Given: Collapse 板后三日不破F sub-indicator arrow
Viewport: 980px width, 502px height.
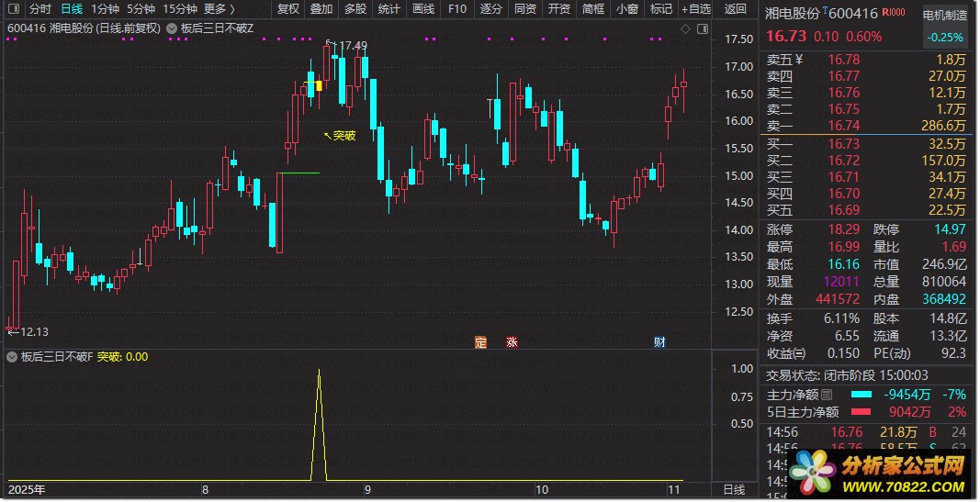Looking at the screenshot, I should coord(11,357).
